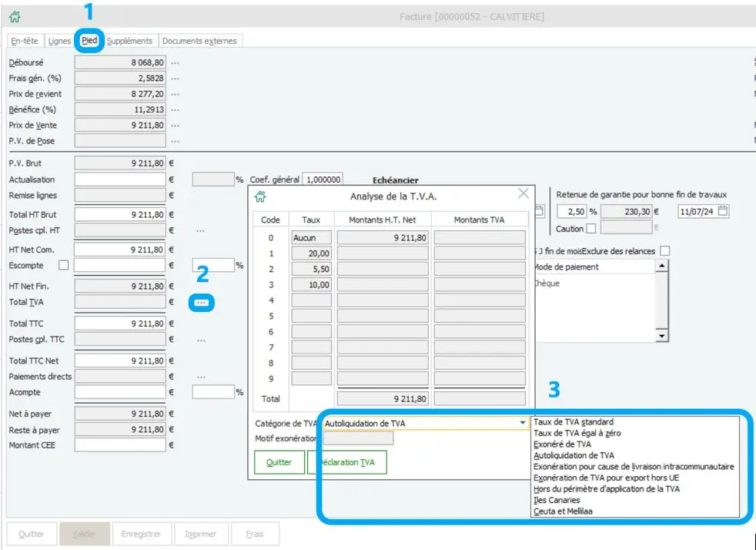
Task: Open the calendar picker next to 11/07/24
Action: (x=723, y=211)
